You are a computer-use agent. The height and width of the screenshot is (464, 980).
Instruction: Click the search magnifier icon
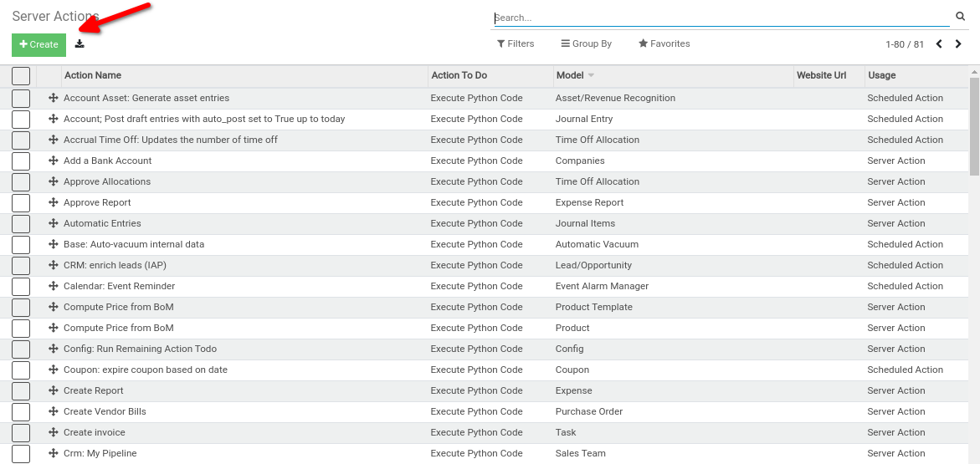click(961, 17)
